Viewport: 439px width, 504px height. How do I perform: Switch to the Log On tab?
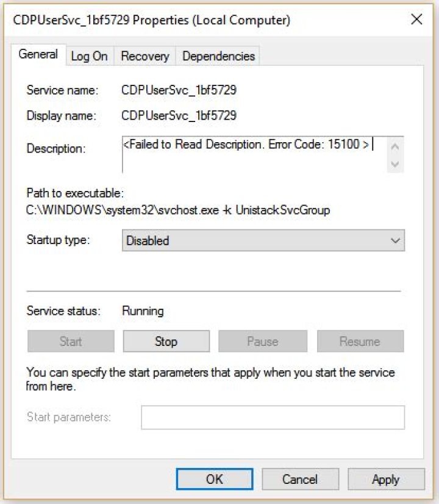(90, 56)
